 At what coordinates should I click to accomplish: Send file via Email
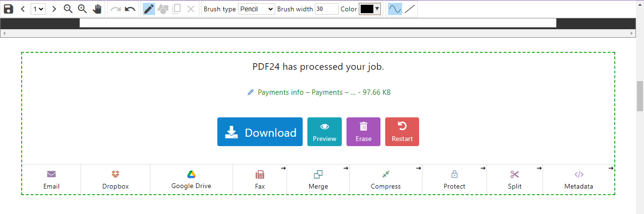(51, 179)
